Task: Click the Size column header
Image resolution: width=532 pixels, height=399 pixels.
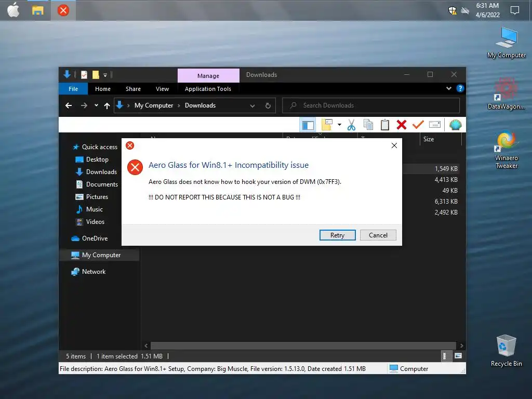Action: tap(441, 139)
